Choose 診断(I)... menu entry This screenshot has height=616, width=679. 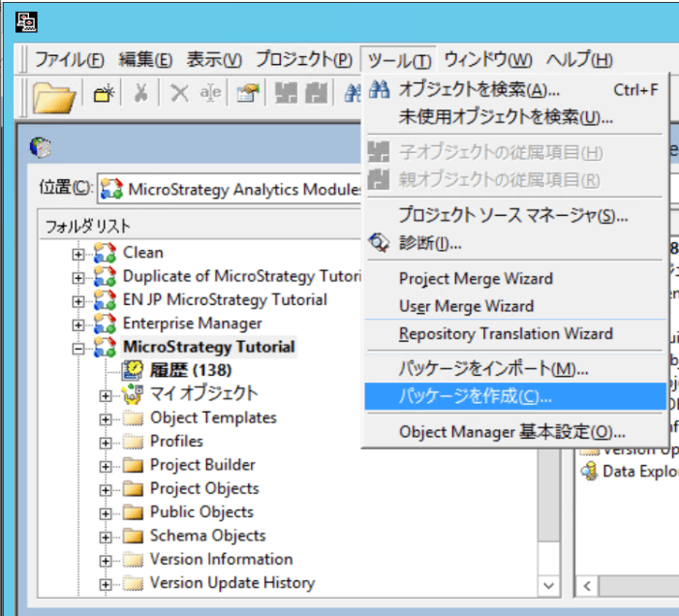(x=515, y=243)
